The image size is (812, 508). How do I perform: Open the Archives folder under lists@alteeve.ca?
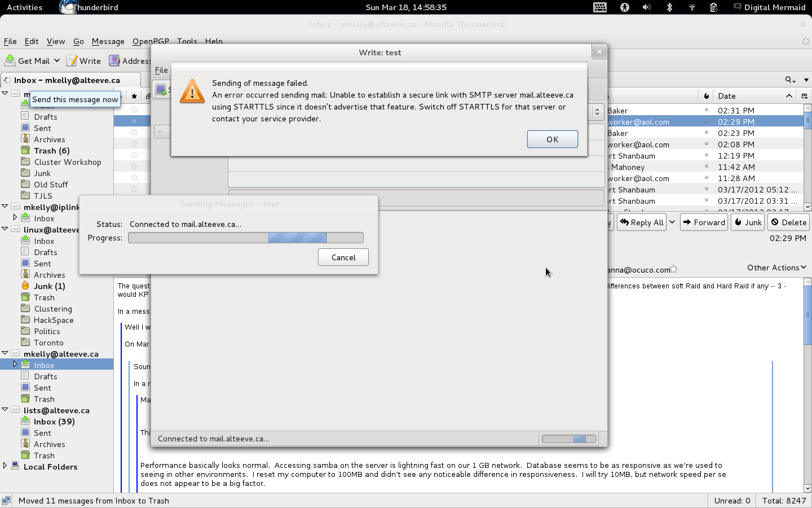point(49,444)
